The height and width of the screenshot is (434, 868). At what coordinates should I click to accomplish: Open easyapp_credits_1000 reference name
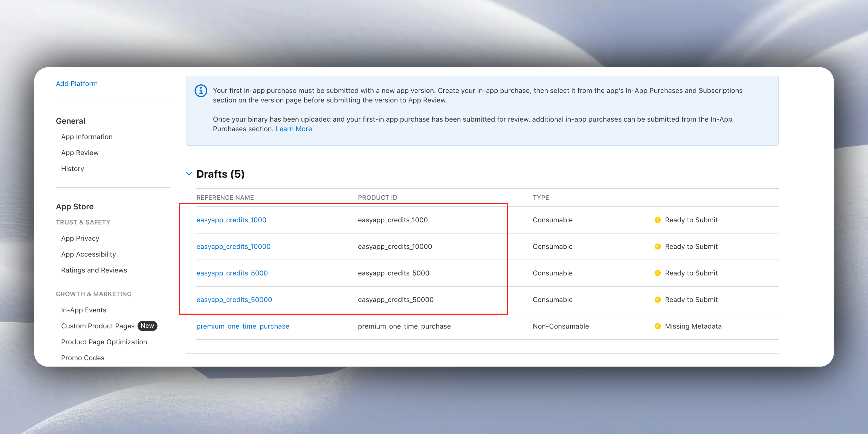click(x=231, y=220)
